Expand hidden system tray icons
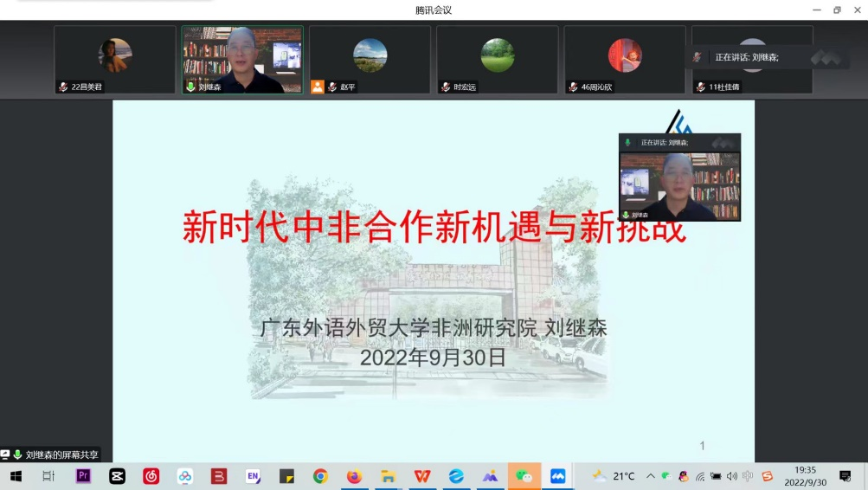 [x=651, y=475]
